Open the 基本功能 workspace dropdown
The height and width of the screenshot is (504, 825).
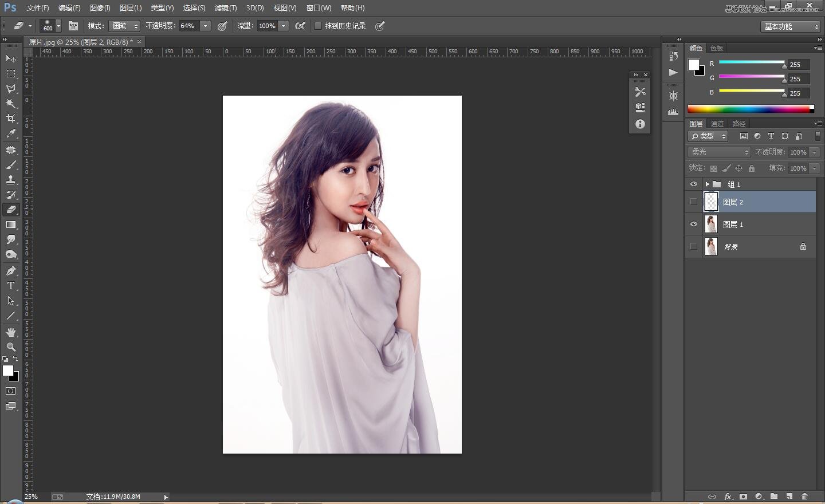(x=791, y=26)
